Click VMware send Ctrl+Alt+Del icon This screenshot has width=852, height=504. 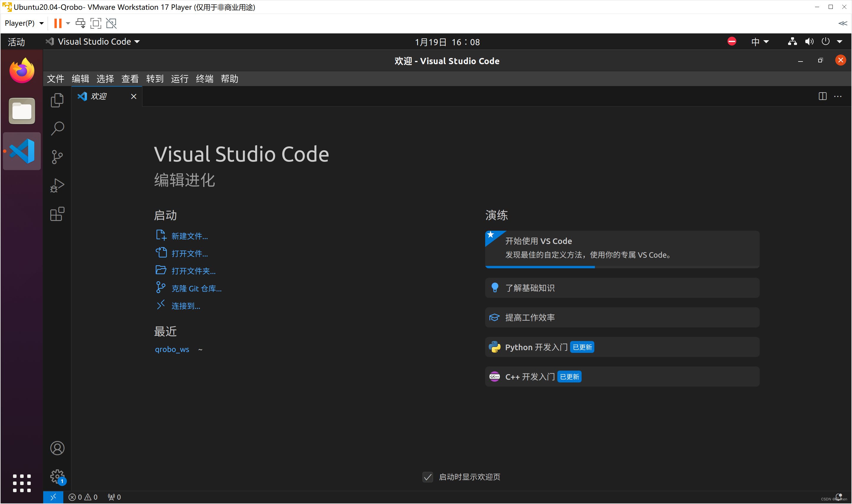click(80, 23)
